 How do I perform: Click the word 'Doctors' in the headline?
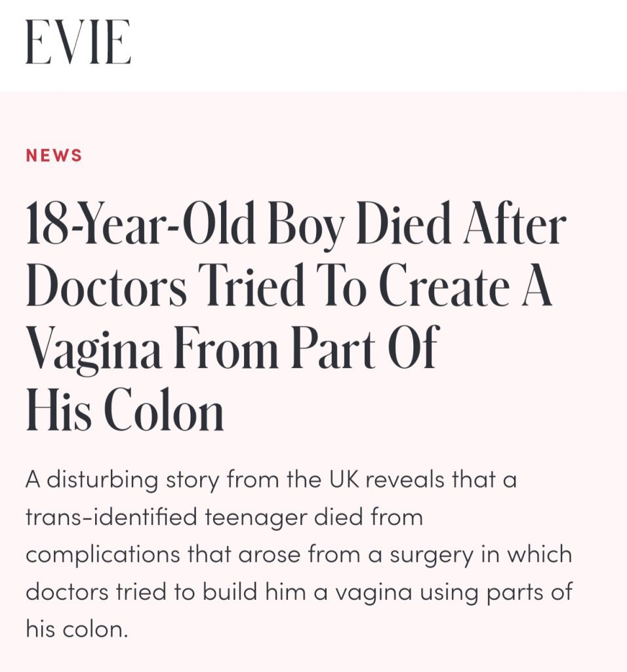coord(106,285)
